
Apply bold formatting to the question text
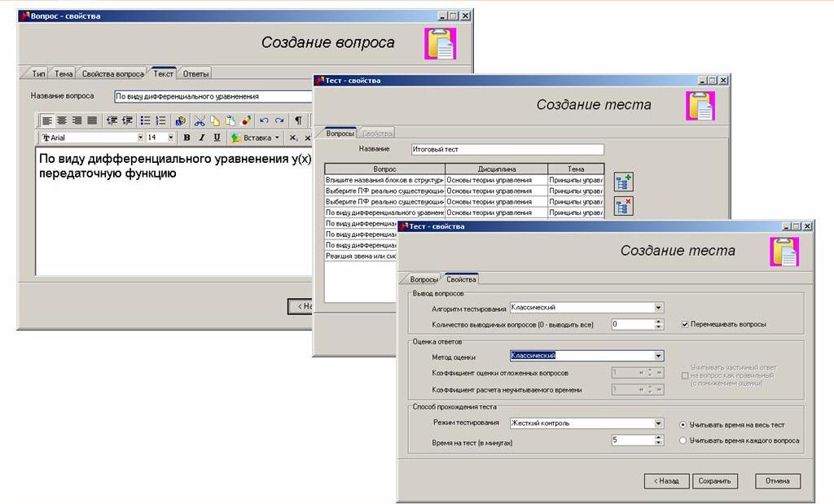click(x=187, y=136)
